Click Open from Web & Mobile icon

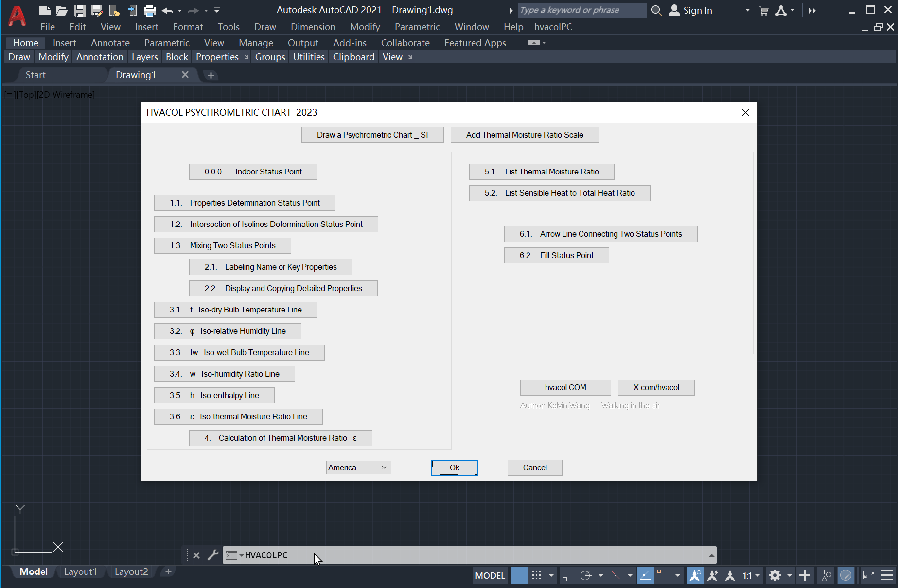click(x=115, y=10)
